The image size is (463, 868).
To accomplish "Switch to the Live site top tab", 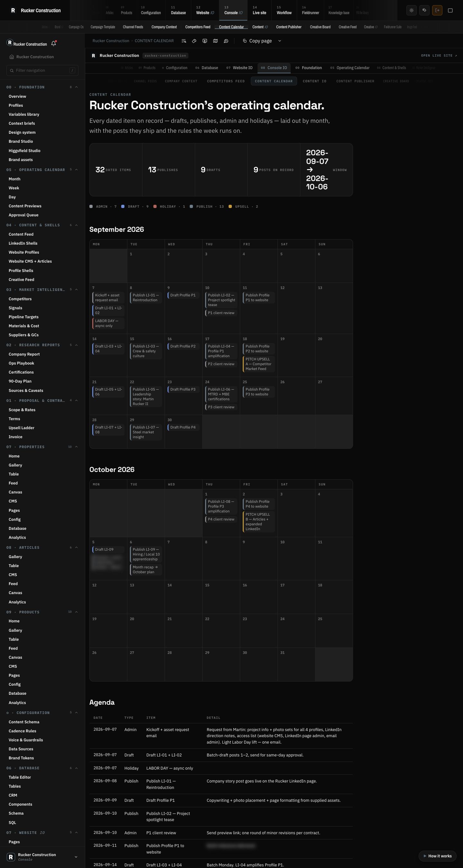I will coord(259,10).
